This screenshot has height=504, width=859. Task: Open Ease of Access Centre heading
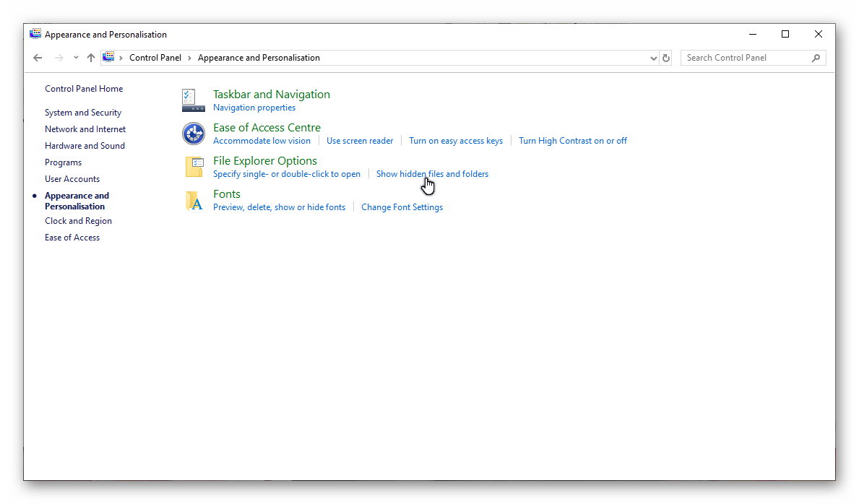(x=267, y=128)
